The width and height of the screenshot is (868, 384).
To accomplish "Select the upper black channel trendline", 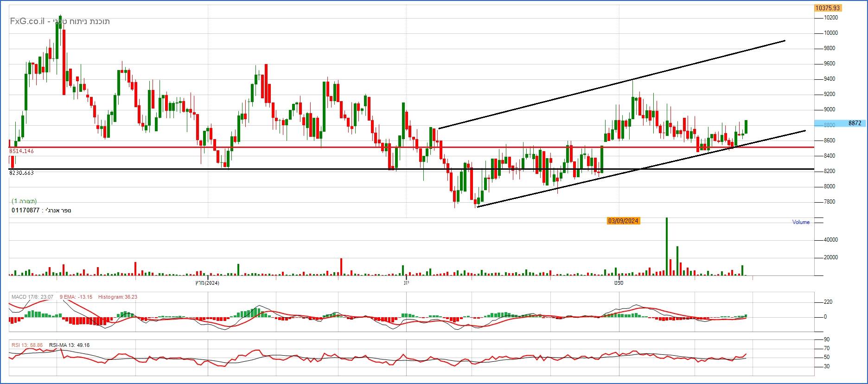I will (612, 84).
